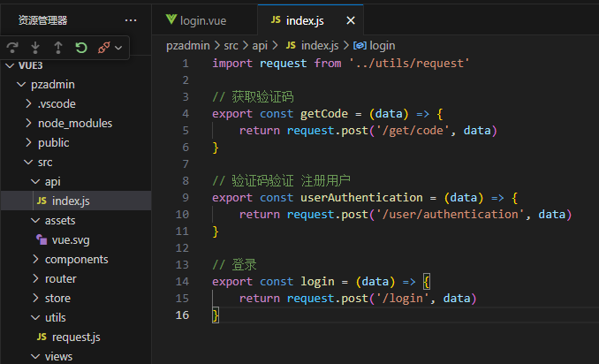Viewport: 599px width, 364px height.
Task: Collapse the src folder
Action: [28, 163]
